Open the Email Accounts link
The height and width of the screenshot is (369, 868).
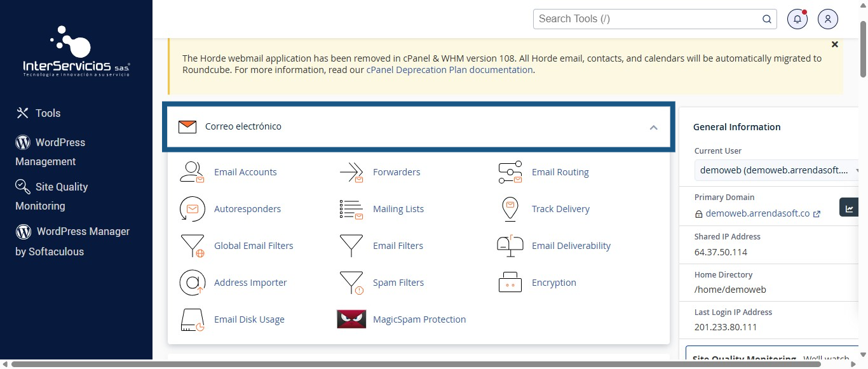pyautogui.click(x=245, y=172)
